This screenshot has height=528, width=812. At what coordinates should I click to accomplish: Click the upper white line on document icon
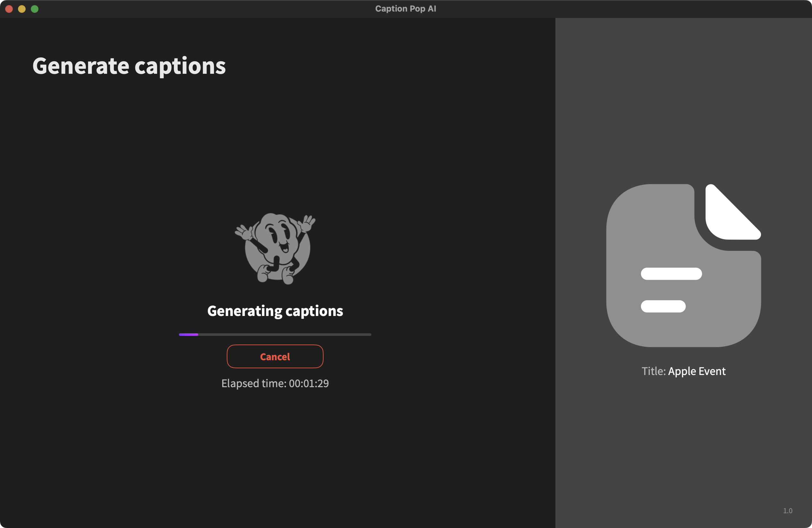point(671,274)
